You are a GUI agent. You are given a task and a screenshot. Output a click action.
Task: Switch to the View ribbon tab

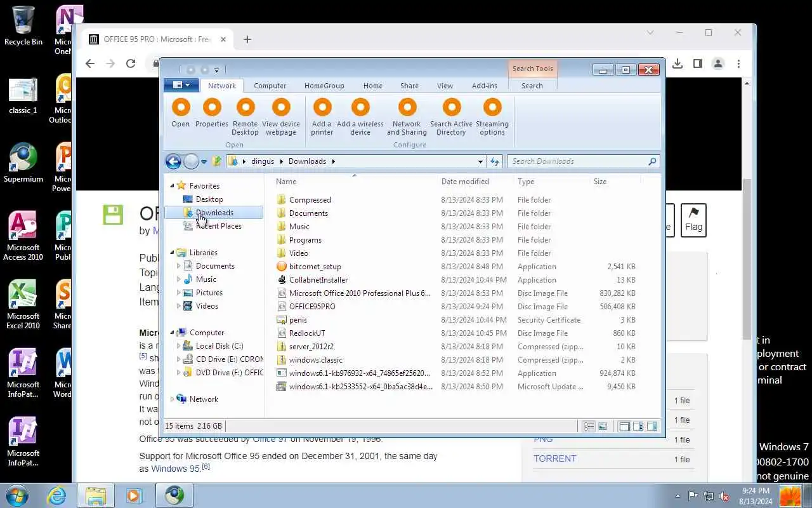click(445, 86)
